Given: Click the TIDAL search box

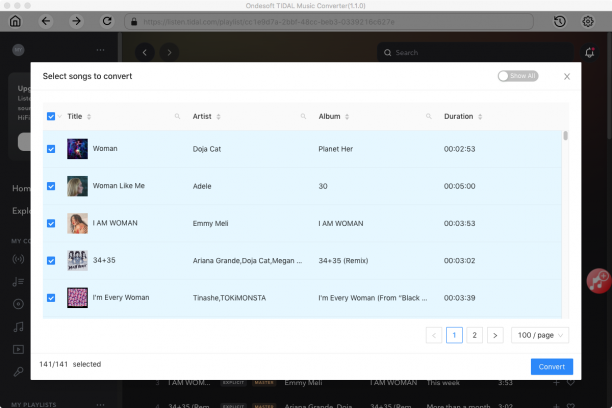Looking at the screenshot, I should (475, 52).
